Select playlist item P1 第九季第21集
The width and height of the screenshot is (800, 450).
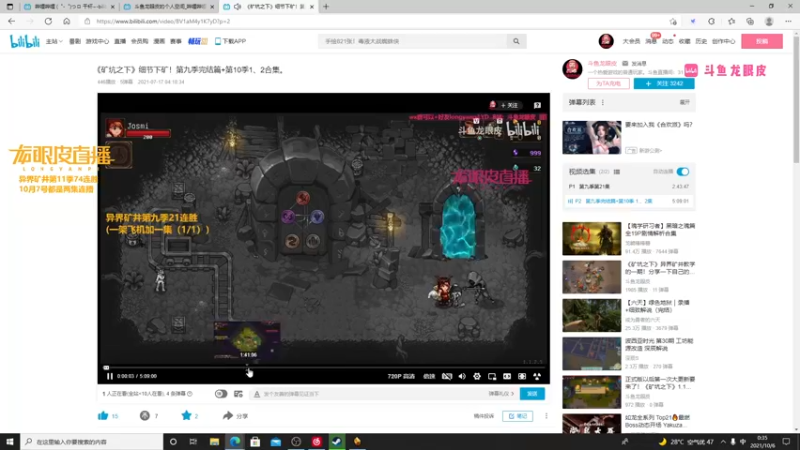(629, 186)
